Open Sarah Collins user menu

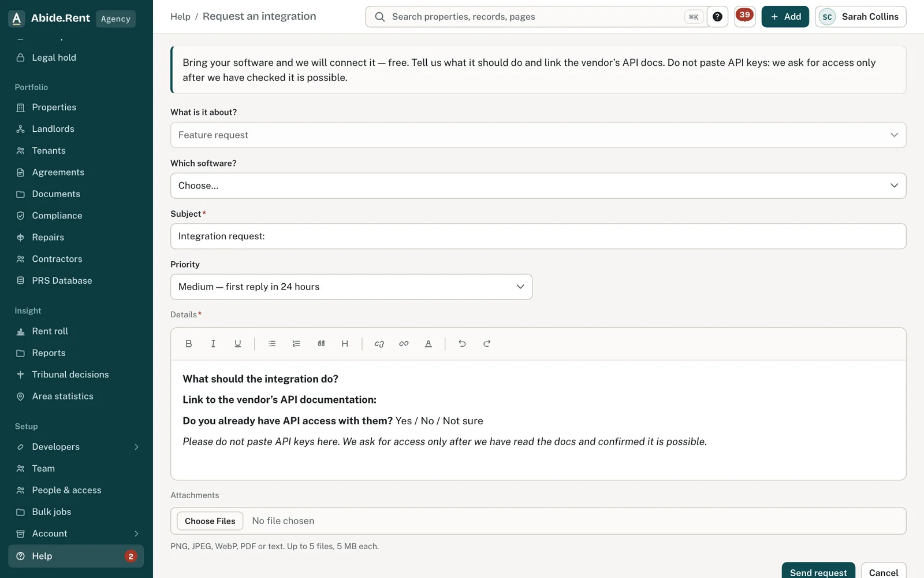[860, 17]
